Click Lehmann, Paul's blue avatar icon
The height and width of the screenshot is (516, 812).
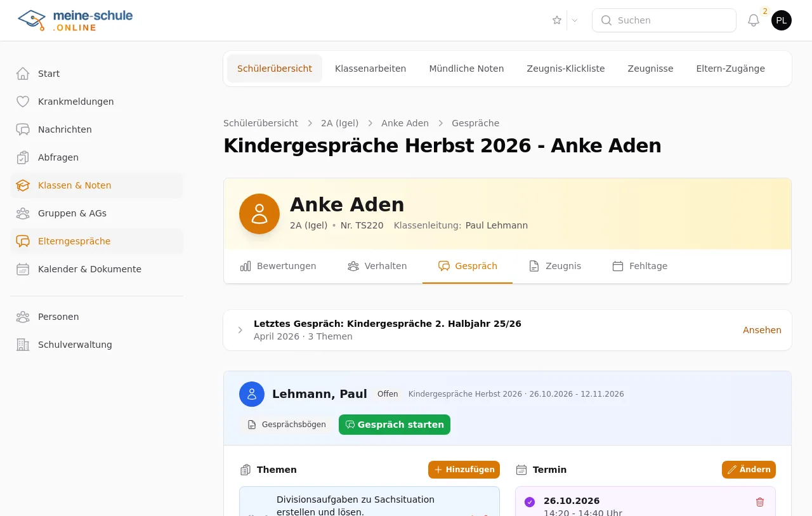252,394
